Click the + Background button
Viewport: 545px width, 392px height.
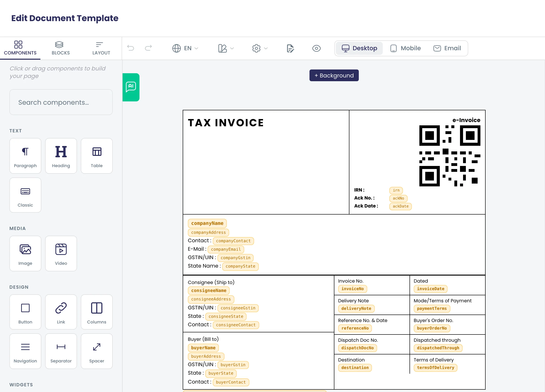click(334, 75)
